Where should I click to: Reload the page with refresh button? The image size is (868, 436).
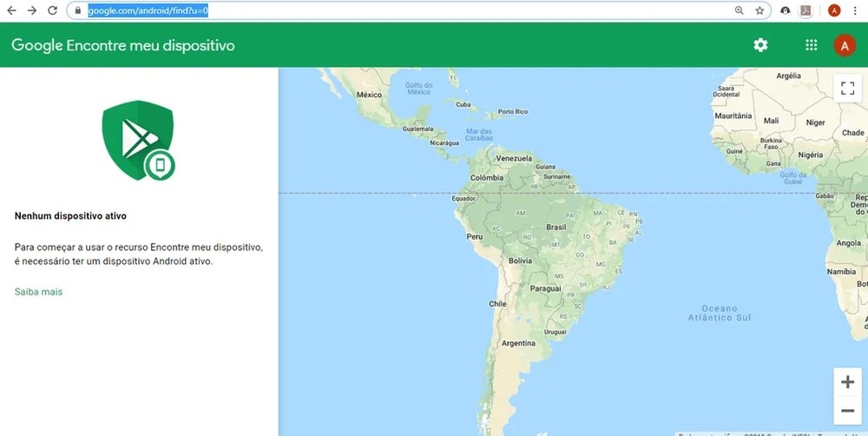(53, 10)
